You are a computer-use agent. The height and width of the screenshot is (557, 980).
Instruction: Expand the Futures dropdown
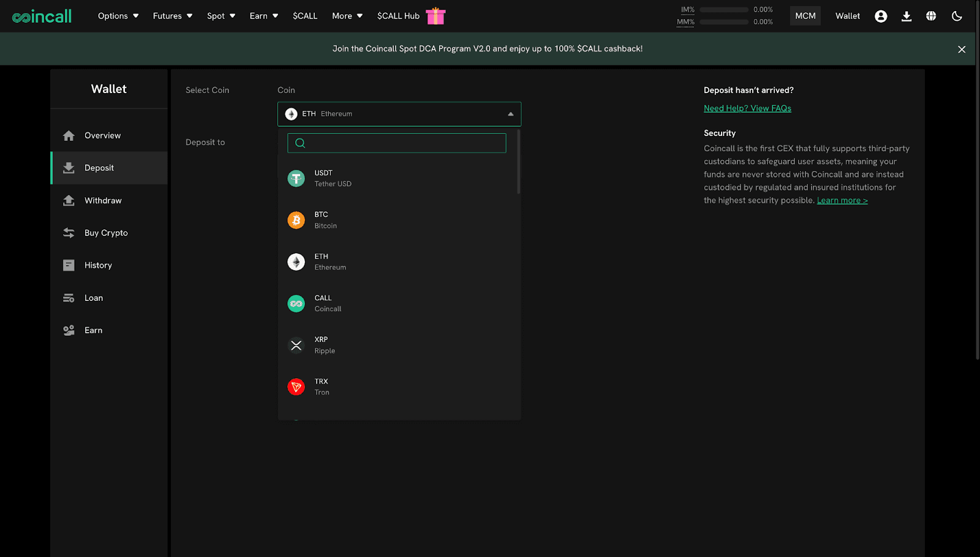click(172, 16)
